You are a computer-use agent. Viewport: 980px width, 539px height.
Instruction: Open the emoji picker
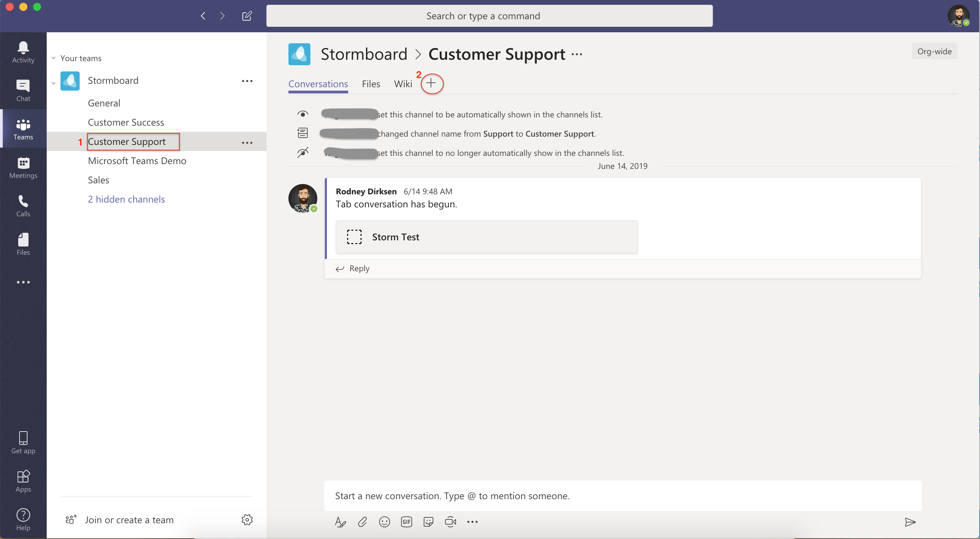(x=385, y=522)
